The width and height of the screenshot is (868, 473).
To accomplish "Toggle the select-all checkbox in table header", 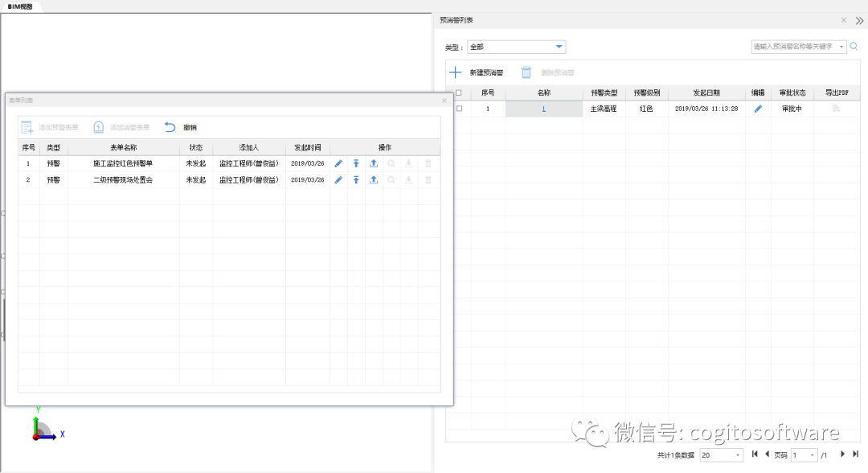I will (459, 93).
